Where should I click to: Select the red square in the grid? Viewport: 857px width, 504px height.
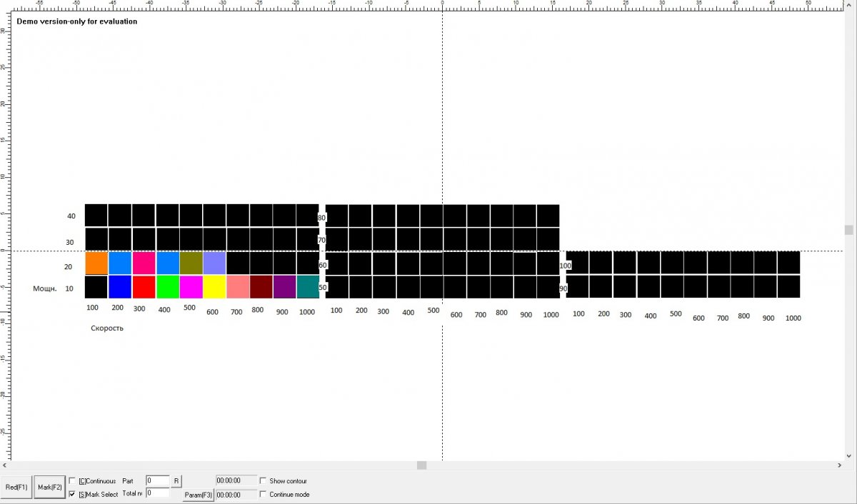(144, 287)
